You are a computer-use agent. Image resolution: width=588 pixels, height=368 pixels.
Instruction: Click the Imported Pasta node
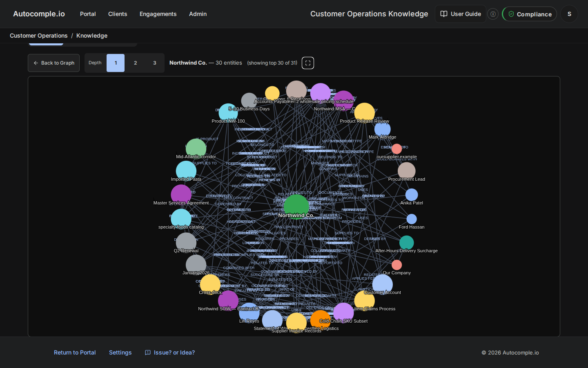[186, 171]
